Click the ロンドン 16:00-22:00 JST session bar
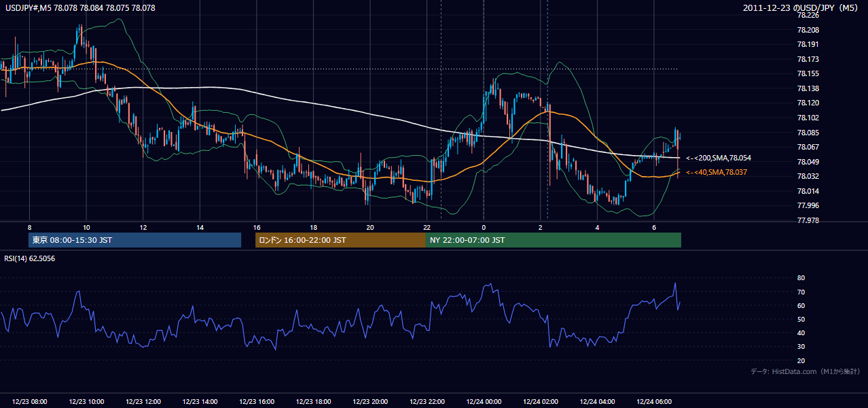 [x=340, y=240]
